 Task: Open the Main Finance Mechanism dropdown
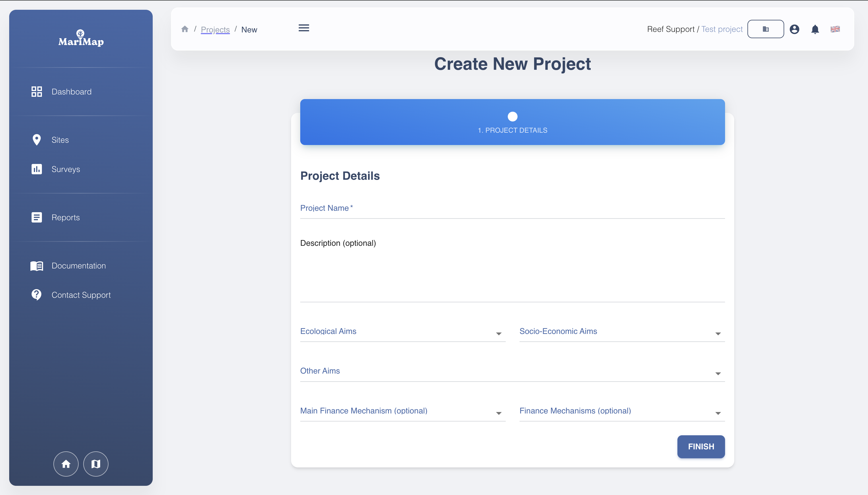[x=498, y=413]
